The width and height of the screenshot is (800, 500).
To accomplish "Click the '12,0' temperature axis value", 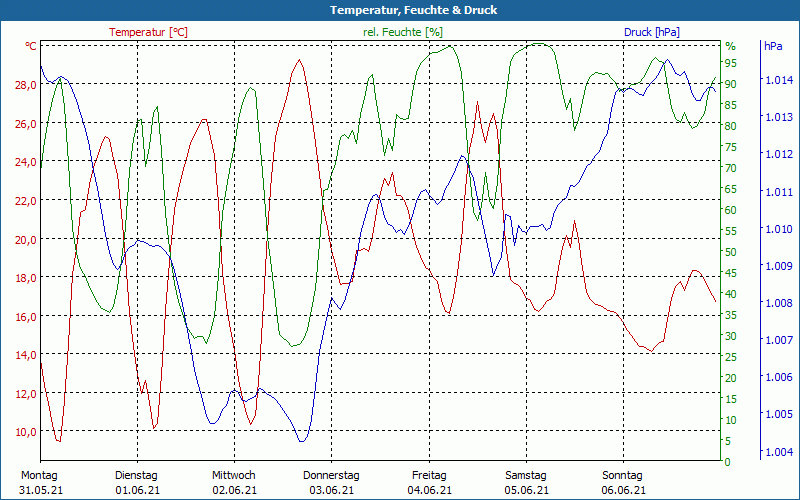I will [26, 394].
